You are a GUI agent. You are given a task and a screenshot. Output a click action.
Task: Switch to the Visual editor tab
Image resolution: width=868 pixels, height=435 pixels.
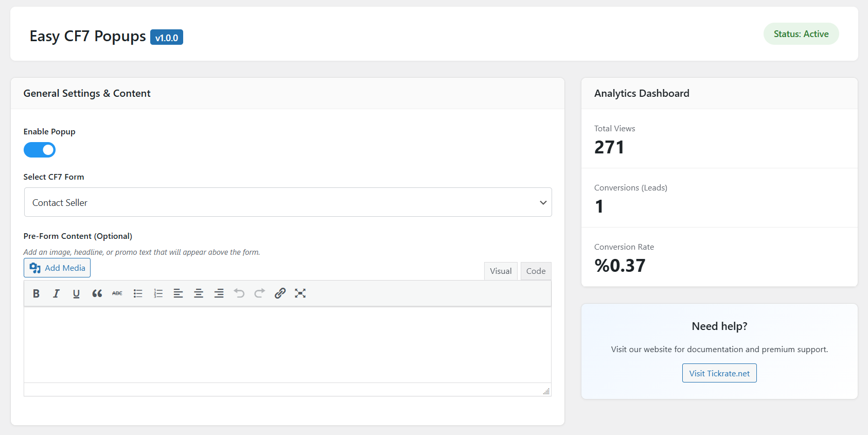click(500, 271)
